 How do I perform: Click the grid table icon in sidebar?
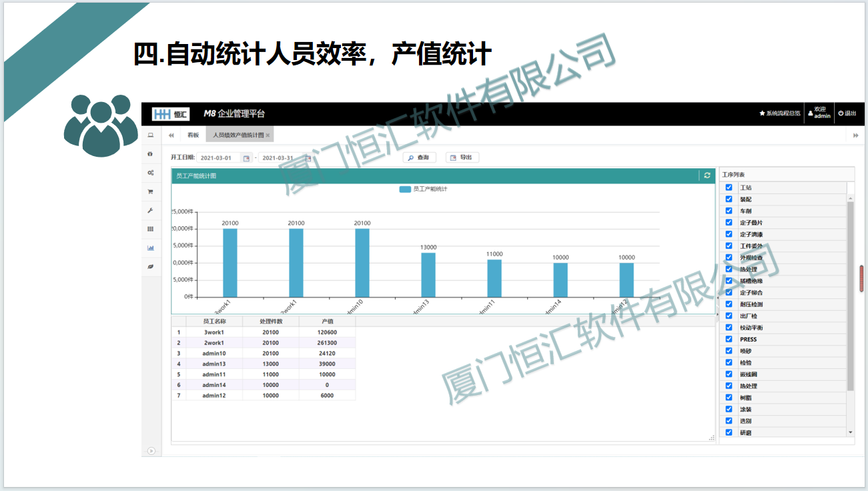click(x=151, y=229)
